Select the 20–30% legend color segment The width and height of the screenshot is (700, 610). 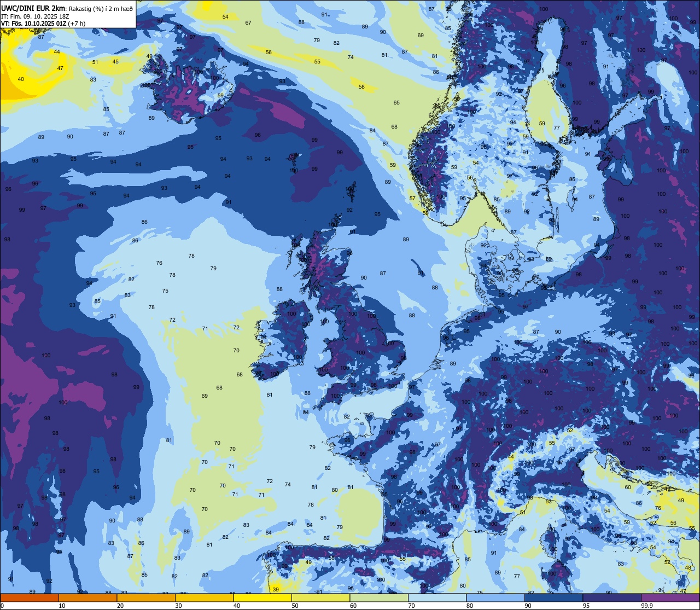[x=146, y=597]
